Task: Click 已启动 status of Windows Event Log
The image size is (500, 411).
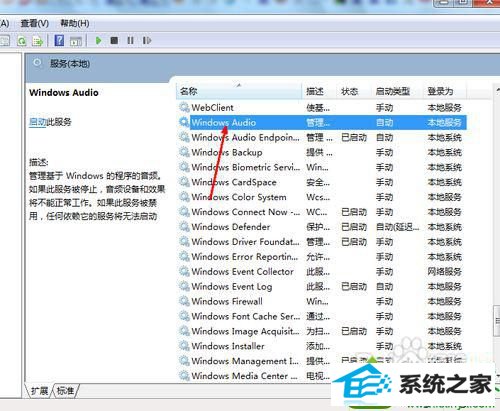Action: tap(354, 286)
